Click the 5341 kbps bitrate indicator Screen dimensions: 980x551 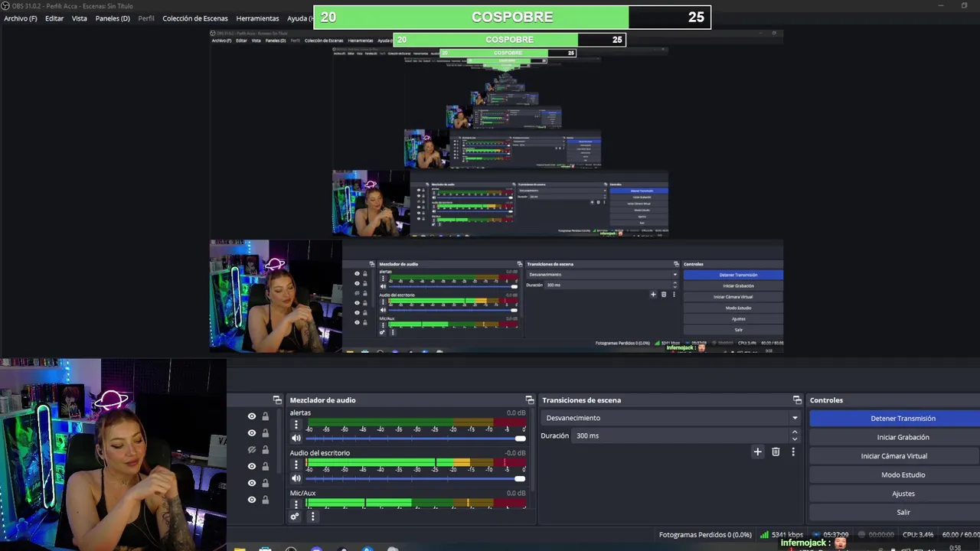pos(782,535)
